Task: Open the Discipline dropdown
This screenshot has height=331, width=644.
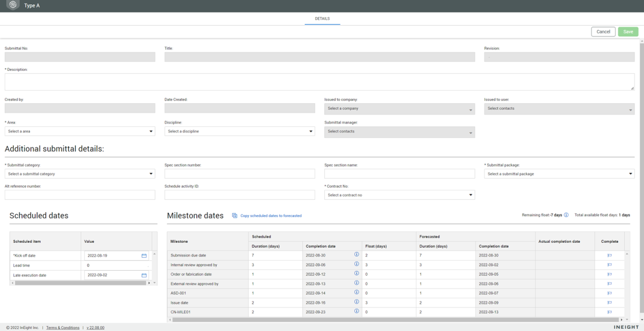Action: 239,131
